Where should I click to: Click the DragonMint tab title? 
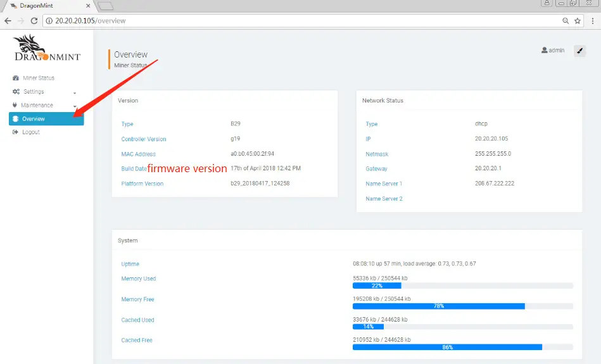36,6
